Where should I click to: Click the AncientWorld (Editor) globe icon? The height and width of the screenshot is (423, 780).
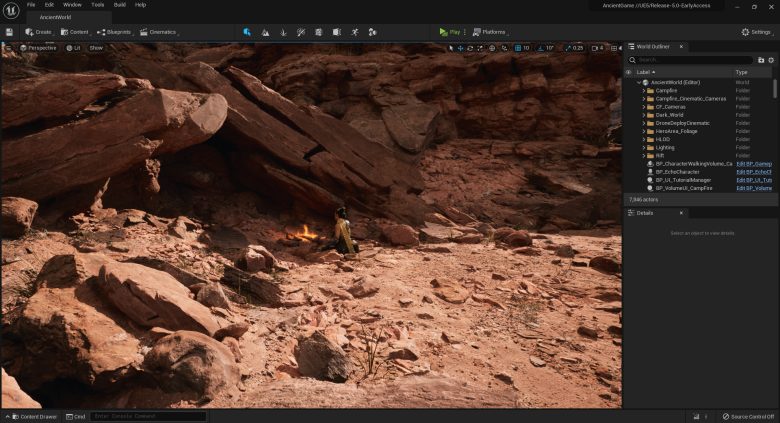[x=646, y=83]
